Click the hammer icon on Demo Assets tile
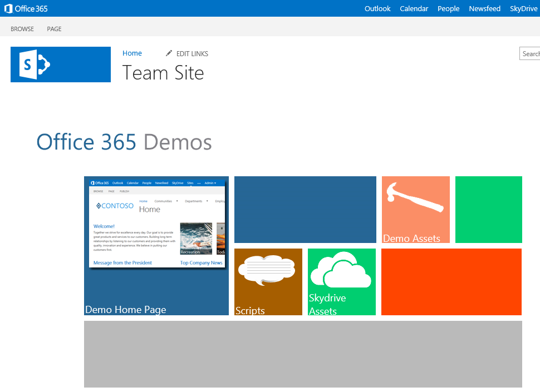The image size is (540, 392). (x=415, y=197)
